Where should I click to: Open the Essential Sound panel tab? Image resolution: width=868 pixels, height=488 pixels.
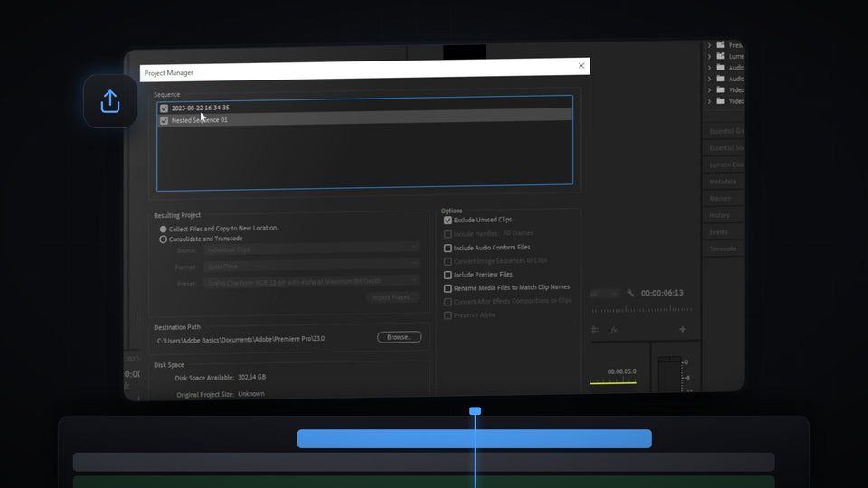[726, 147]
